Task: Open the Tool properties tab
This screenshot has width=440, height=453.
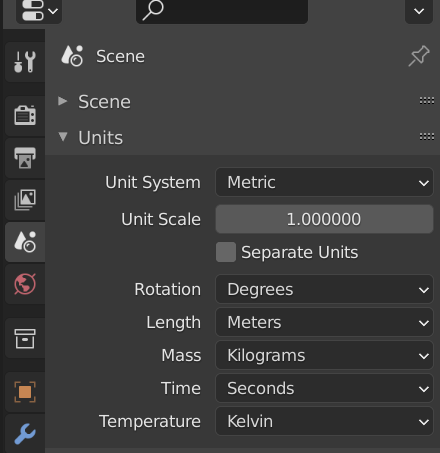Action: click(25, 62)
